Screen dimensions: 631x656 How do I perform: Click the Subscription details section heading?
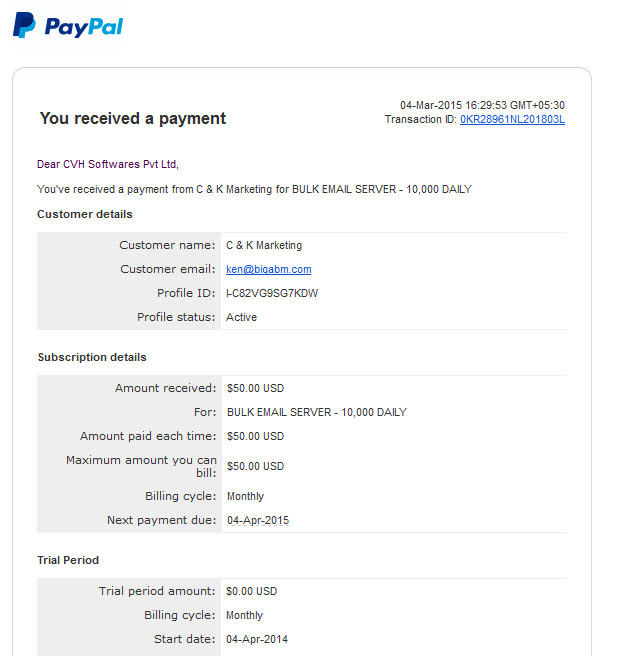(92, 357)
